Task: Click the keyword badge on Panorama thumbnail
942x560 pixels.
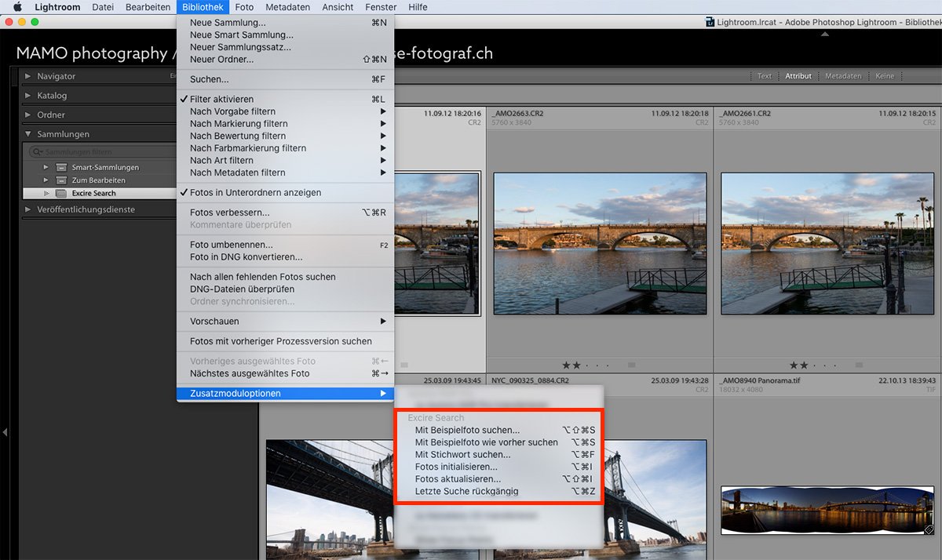Action: (928, 529)
